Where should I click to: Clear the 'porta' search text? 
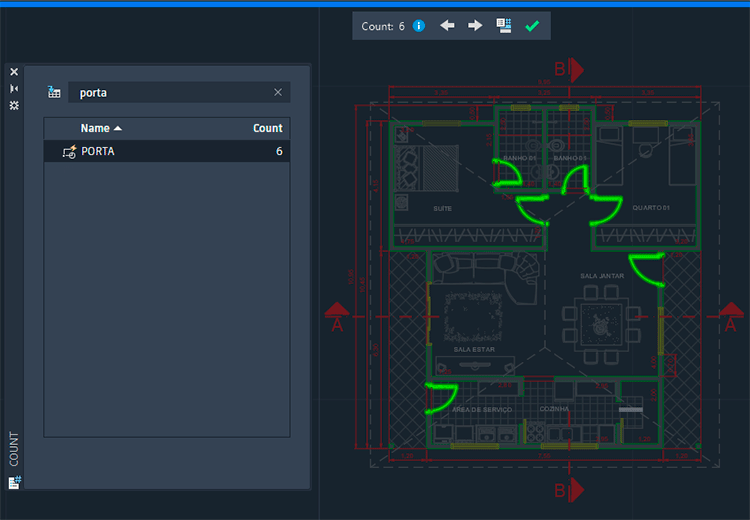point(278,93)
